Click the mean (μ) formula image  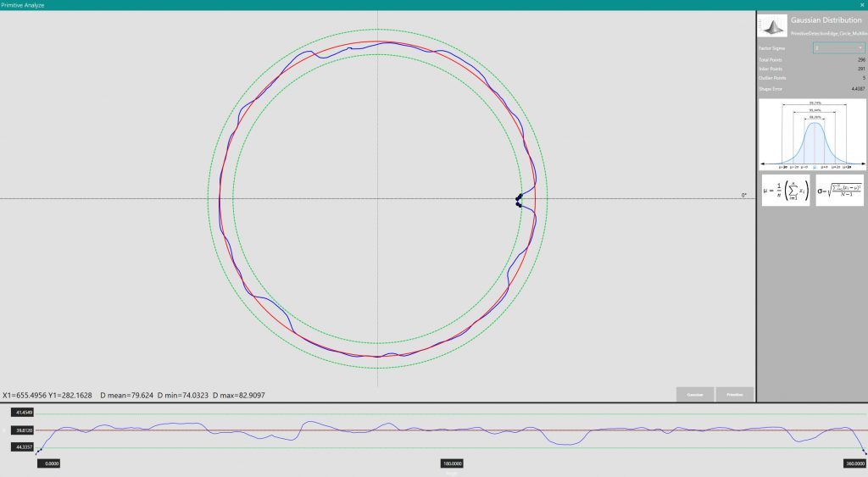[x=785, y=190]
